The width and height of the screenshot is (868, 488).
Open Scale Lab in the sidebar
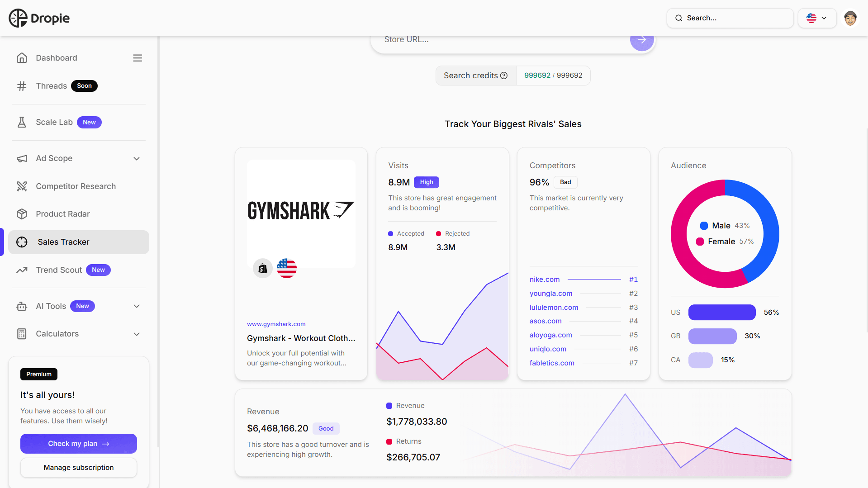point(54,122)
